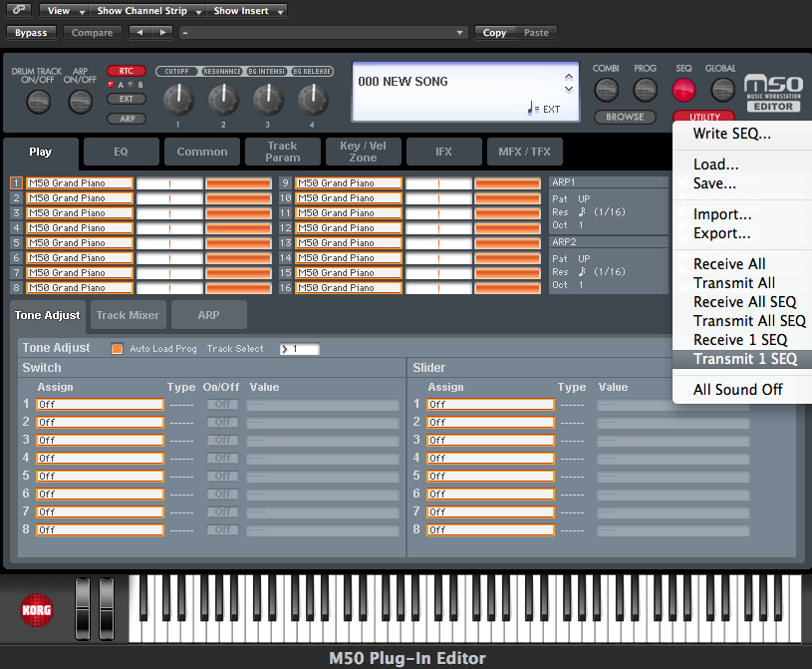Screen dimensions: 812x669
Task: Enable EXT knob mode
Action: pyautogui.click(x=127, y=99)
